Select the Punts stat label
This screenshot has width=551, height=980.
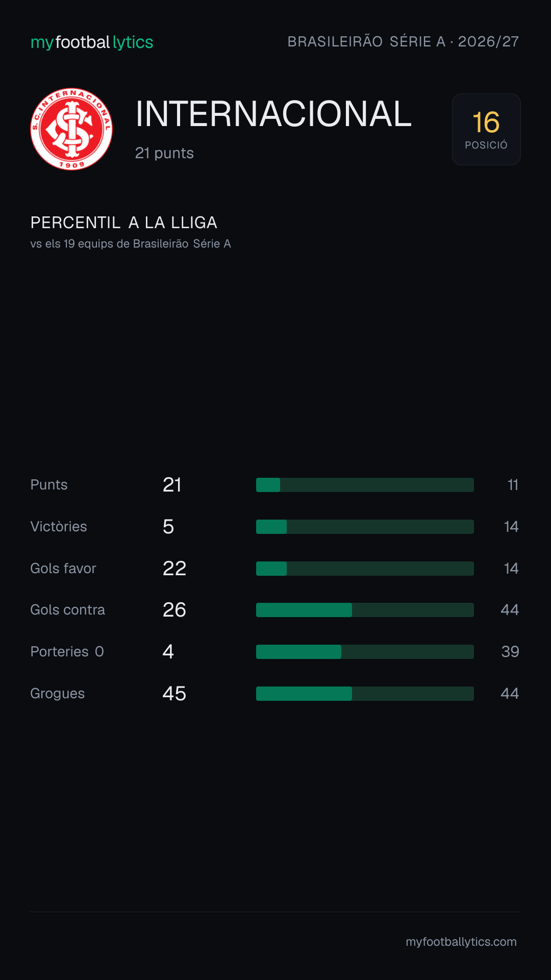(x=49, y=485)
